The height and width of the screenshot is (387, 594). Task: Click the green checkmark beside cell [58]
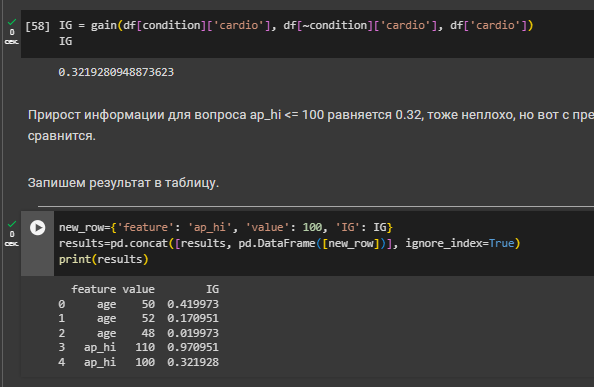(x=12, y=22)
